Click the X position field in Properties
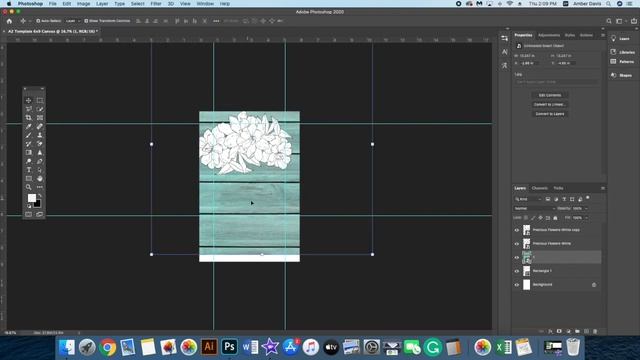The image size is (640, 360). tap(529, 63)
